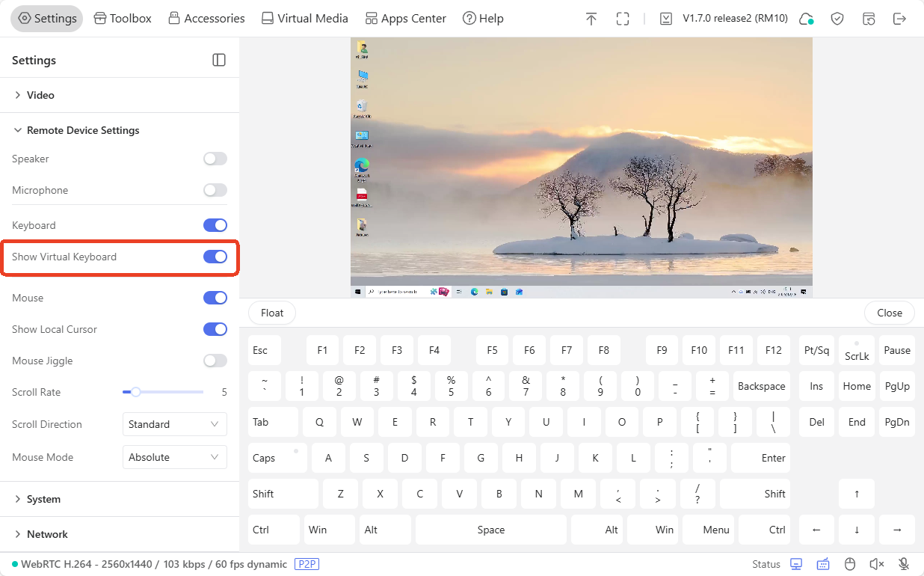
Task: Enable Mouse Jiggle
Action: pos(215,361)
